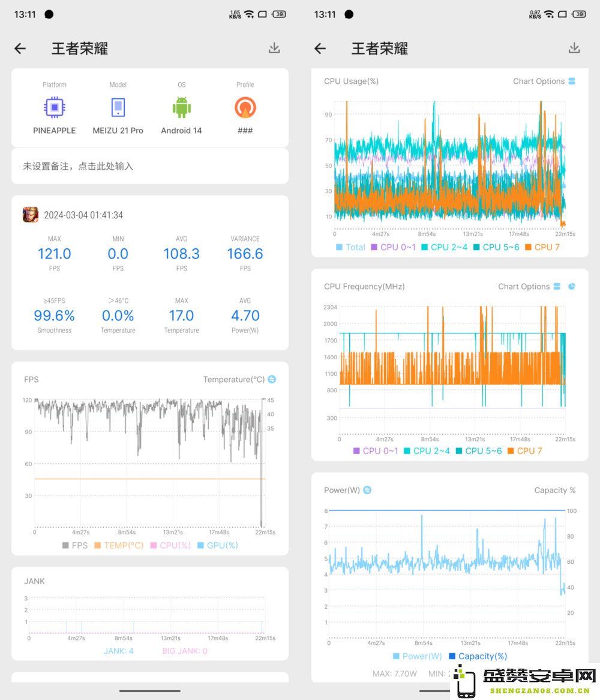Tap the 99.6% Smoothness value

point(55,316)
